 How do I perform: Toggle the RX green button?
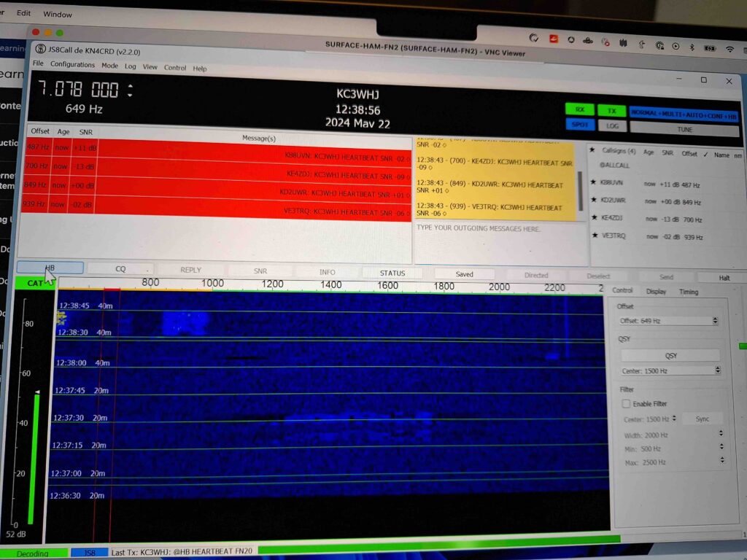(579, 109)
